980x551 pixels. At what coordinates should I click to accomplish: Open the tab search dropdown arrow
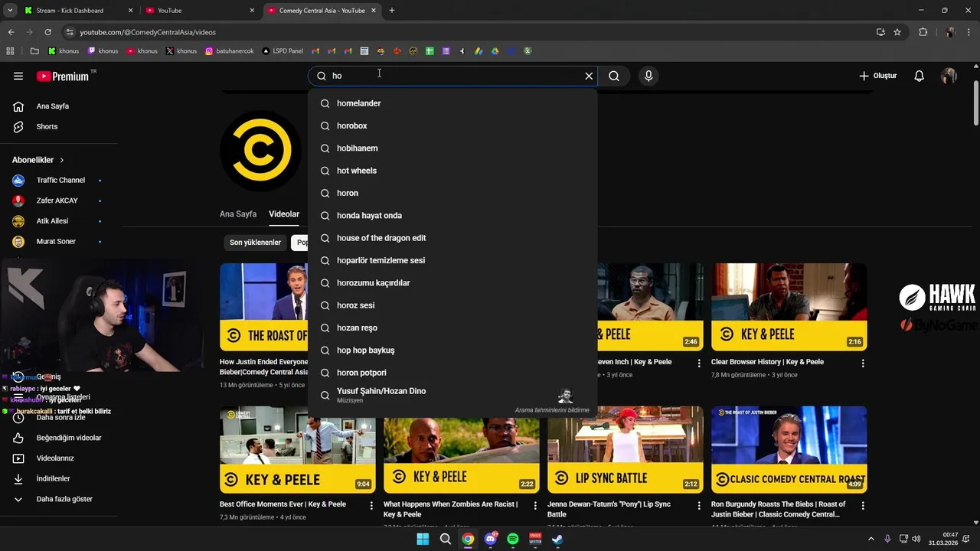pyautogui.click(x=9, y=11)
